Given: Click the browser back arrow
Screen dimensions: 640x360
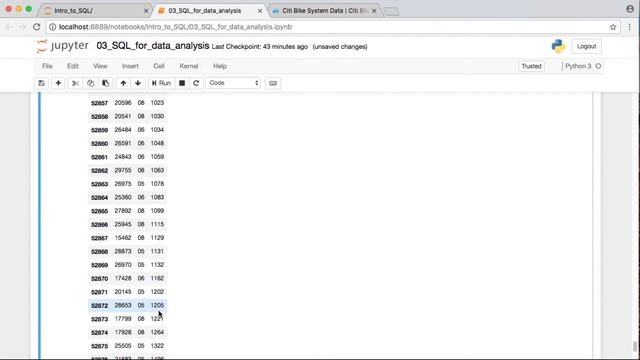Looking at the screenshot, I should coord(9,27).
